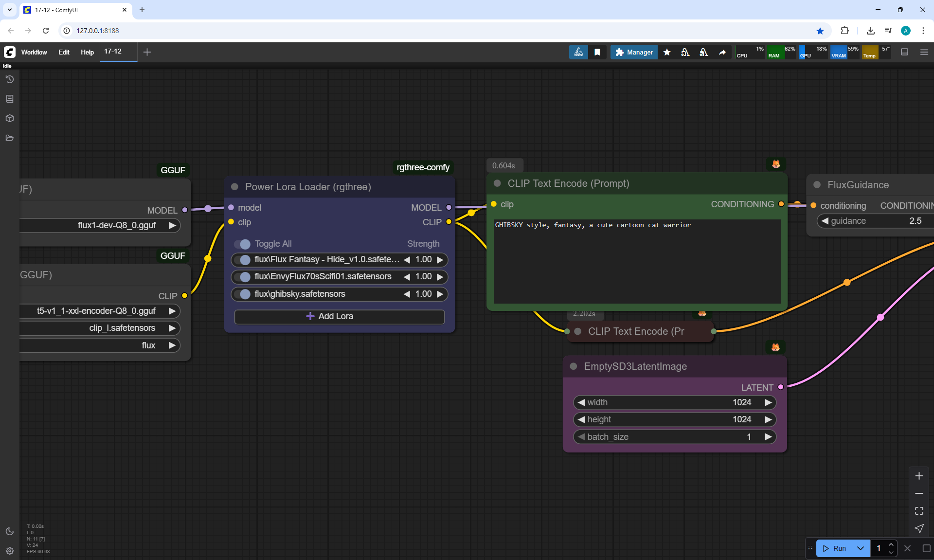934x560 pixels.
Task: Toggle the Flux Fantasy Hide lora
Action: 243,260
